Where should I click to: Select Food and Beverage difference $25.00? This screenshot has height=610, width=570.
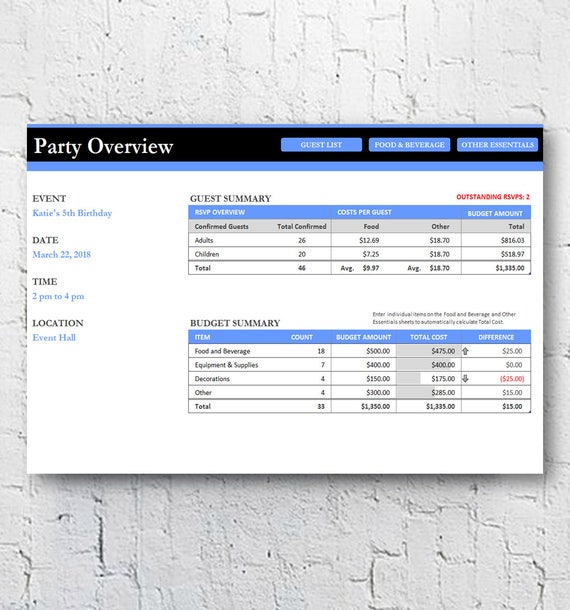coord(512,351)
